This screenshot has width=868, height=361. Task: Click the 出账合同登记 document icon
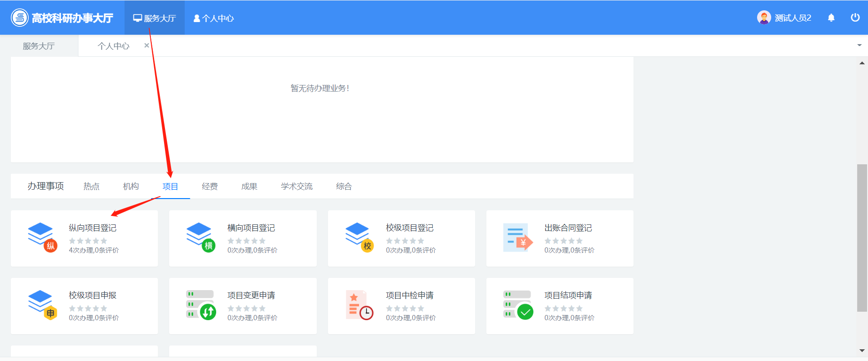click(517, 238)
